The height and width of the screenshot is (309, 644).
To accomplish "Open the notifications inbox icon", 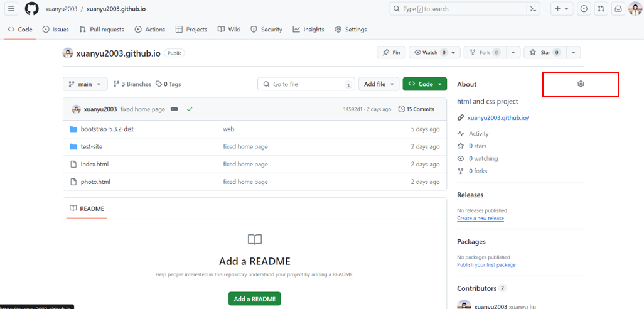I will 618,9.
